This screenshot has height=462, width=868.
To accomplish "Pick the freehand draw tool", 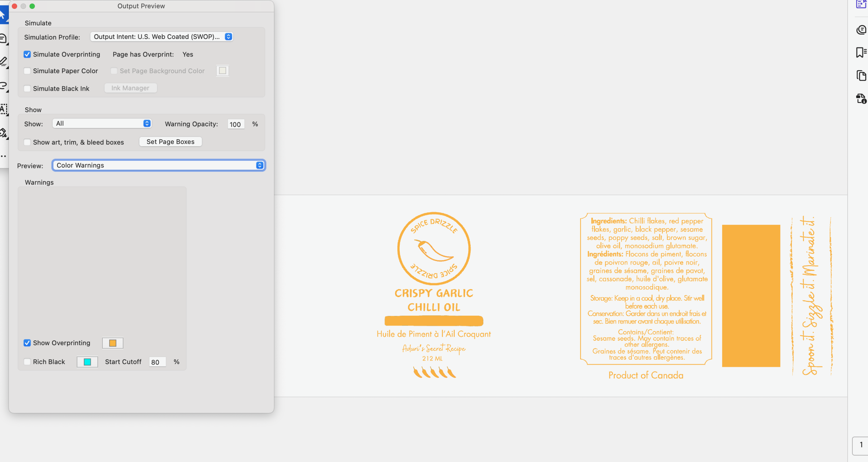I will 3,85.
